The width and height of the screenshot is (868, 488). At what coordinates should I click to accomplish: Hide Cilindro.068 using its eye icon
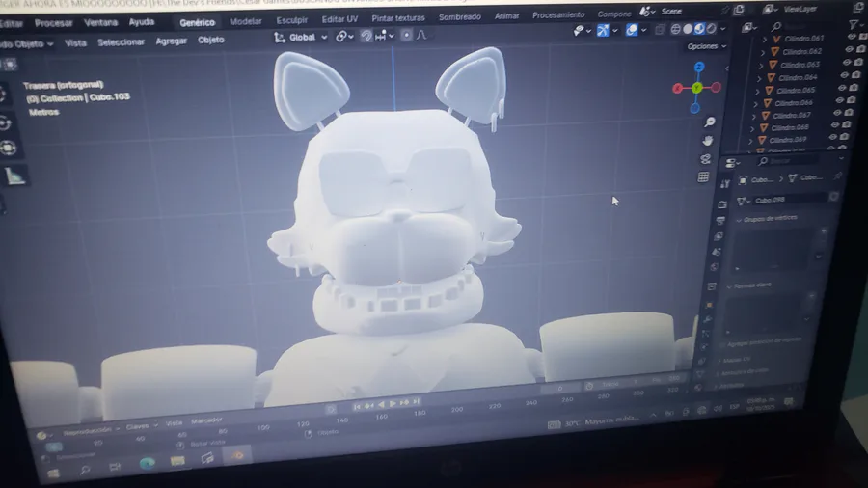point(835,125)
